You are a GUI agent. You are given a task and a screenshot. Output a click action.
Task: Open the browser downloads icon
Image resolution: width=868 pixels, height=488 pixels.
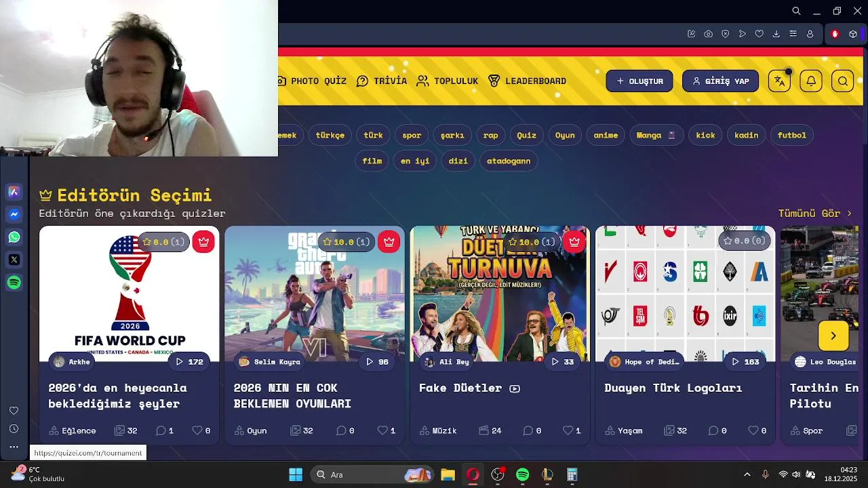[x=776, y=34]
